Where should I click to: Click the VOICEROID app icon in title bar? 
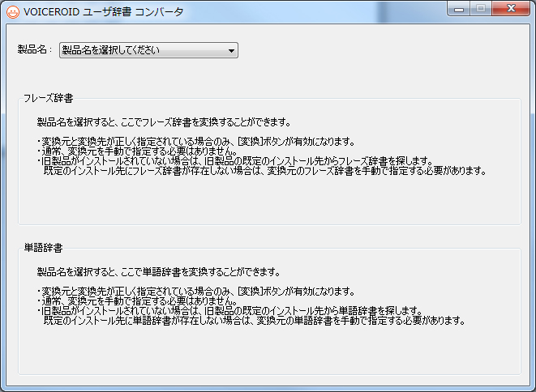click(13, 12)
